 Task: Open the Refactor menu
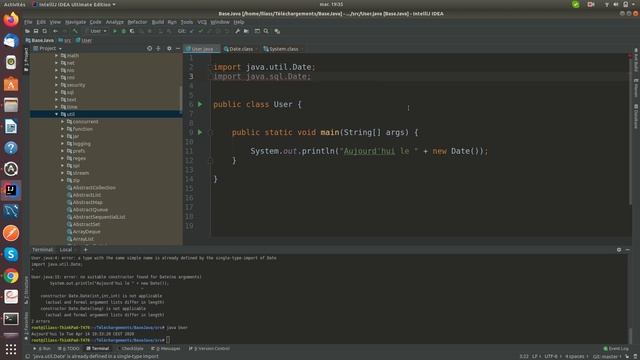(x=137, y=22)
